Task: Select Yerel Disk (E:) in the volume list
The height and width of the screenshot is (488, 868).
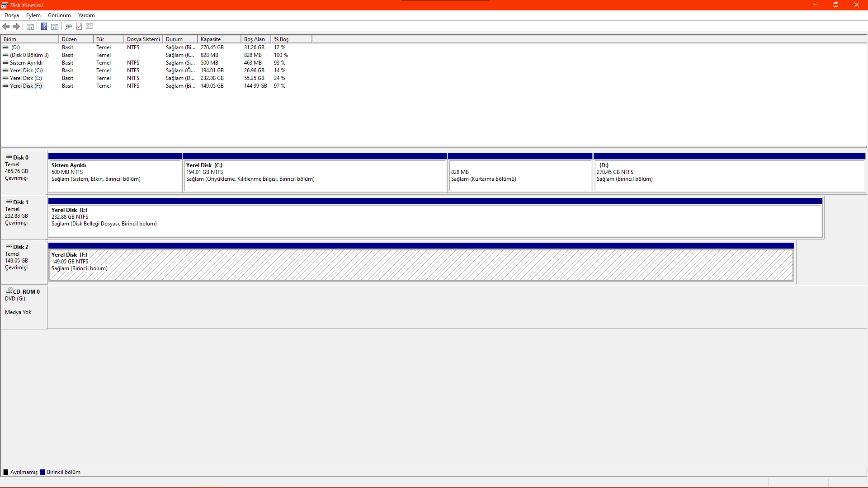Action: (x=26, y=78)
